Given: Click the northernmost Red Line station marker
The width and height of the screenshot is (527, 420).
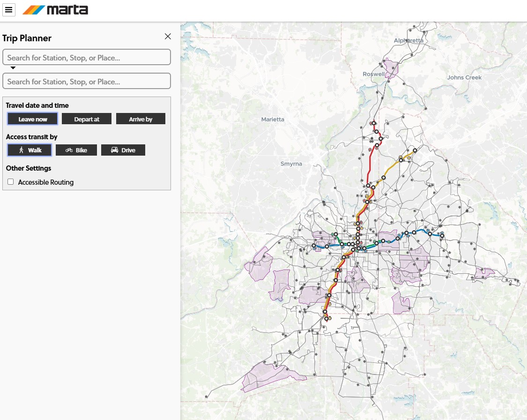Looking at the screenshot, I should coord(374,123).
